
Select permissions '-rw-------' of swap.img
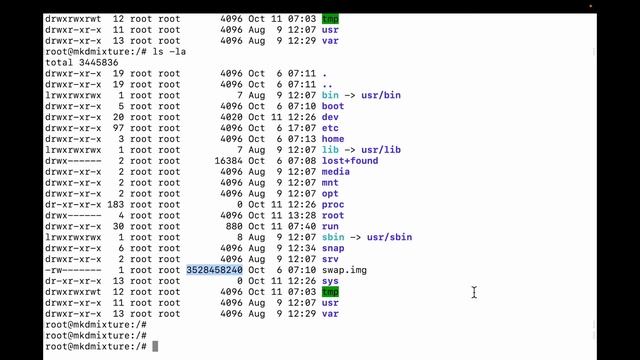tap(73, 270)
